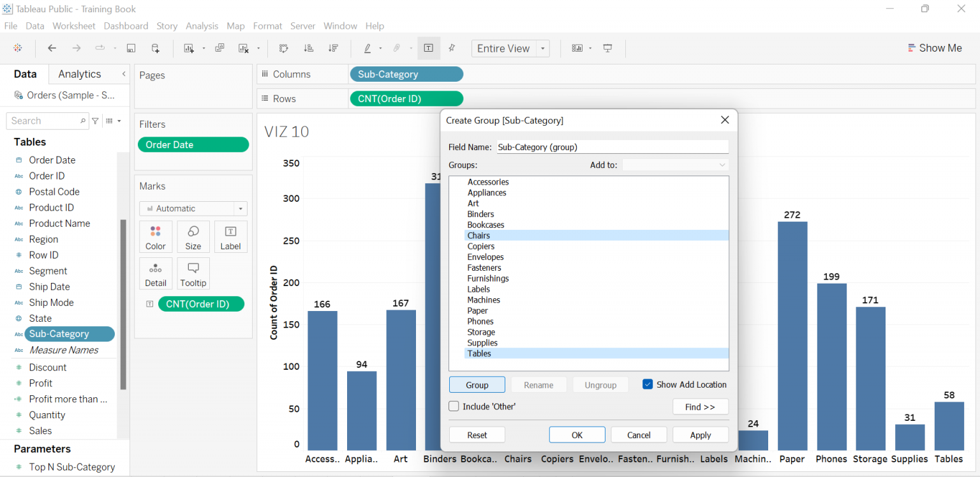This screenshot has width=980, height=477.
Task: Select the Show Me button
Action: click(935, 48)
